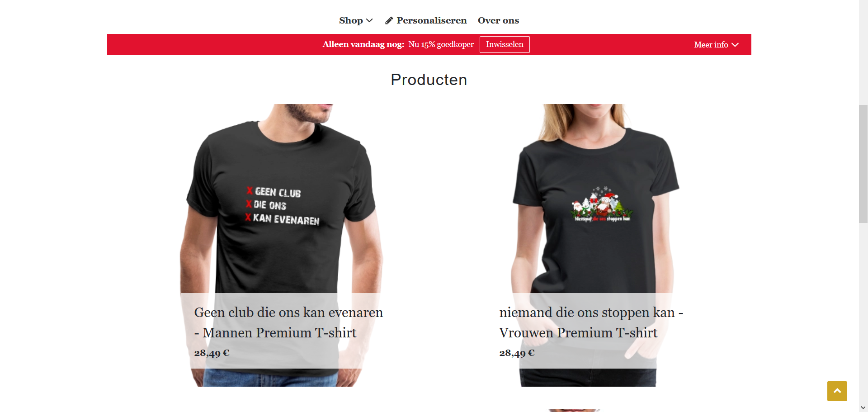
Task: Click the Meer info link
Action: click(x=716, y=45)
